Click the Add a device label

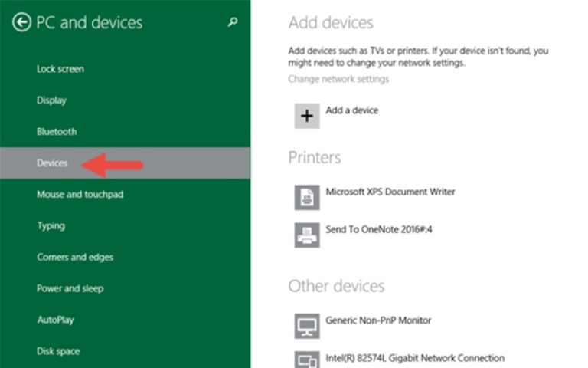point(351,110)
